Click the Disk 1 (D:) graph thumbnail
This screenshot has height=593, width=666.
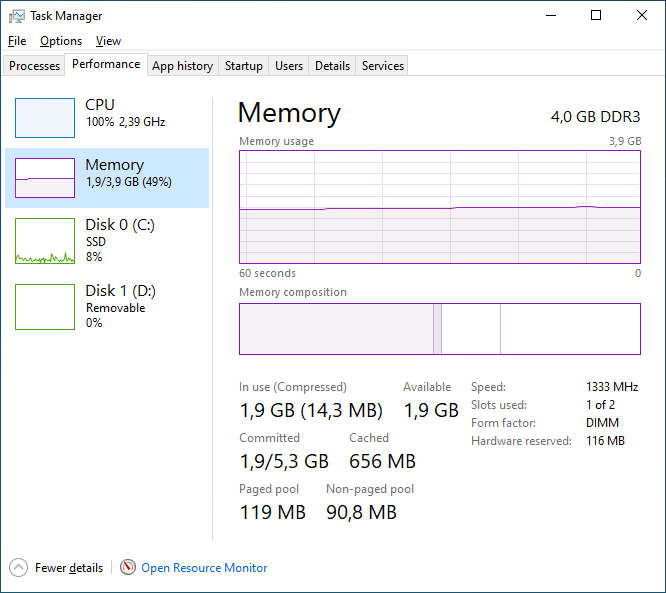pyautogui.click(x=45, y=307)
